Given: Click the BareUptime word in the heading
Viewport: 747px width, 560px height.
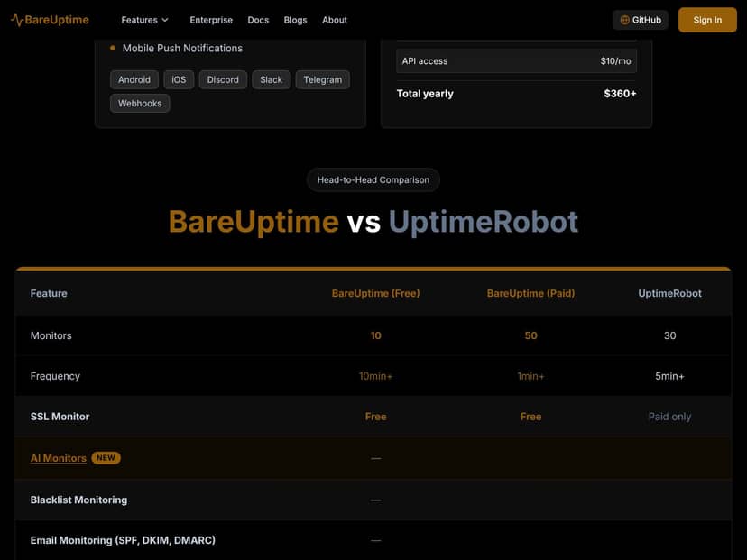Looking at the screenshot, I should tap(254, 222).
